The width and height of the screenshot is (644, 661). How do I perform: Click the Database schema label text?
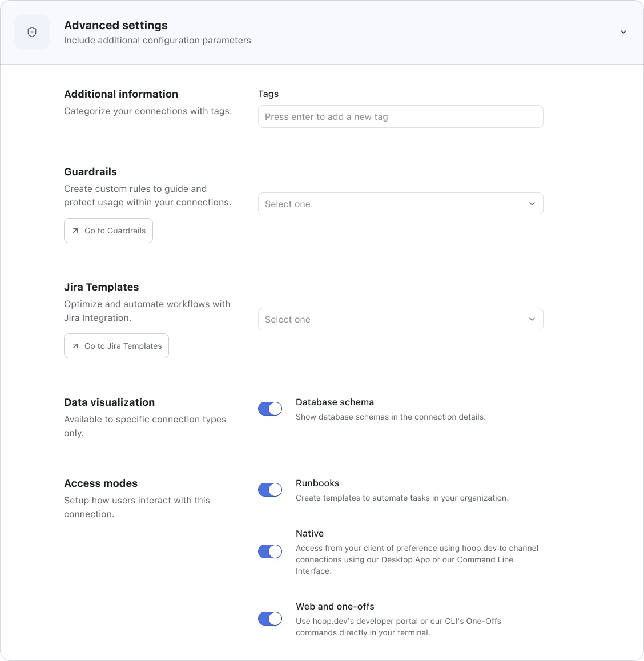pyautogui.click(x=335, y=402)
